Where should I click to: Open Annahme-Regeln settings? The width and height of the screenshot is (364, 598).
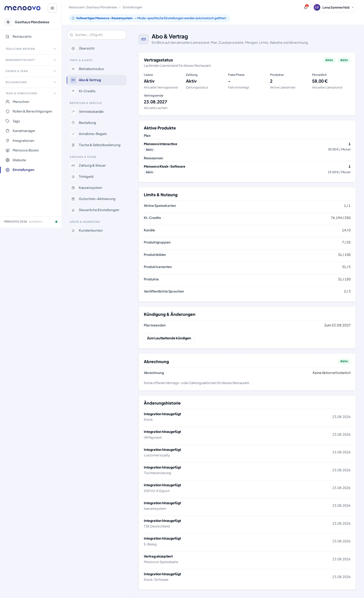tap(97, 134)
